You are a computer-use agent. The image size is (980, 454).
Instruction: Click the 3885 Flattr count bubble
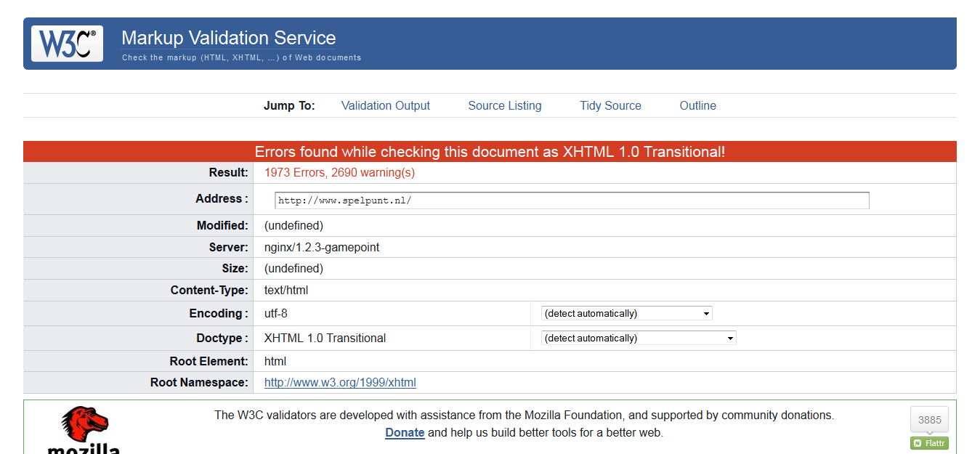929,420
